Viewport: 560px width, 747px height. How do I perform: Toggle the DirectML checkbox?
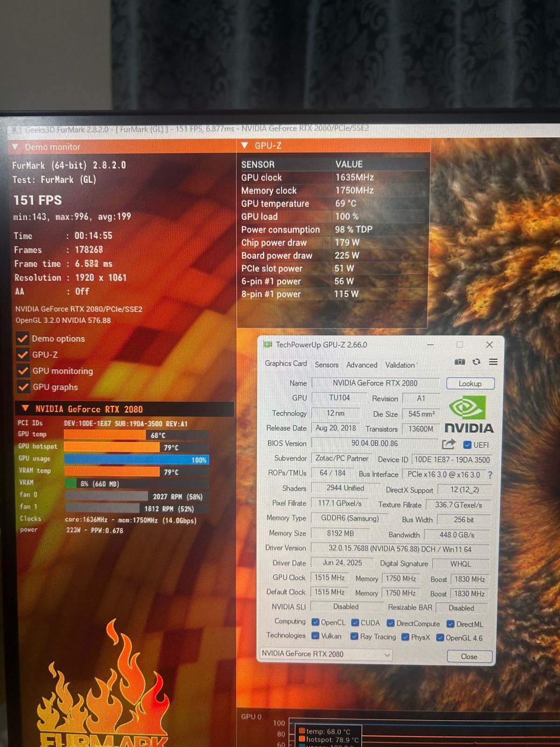450,624
